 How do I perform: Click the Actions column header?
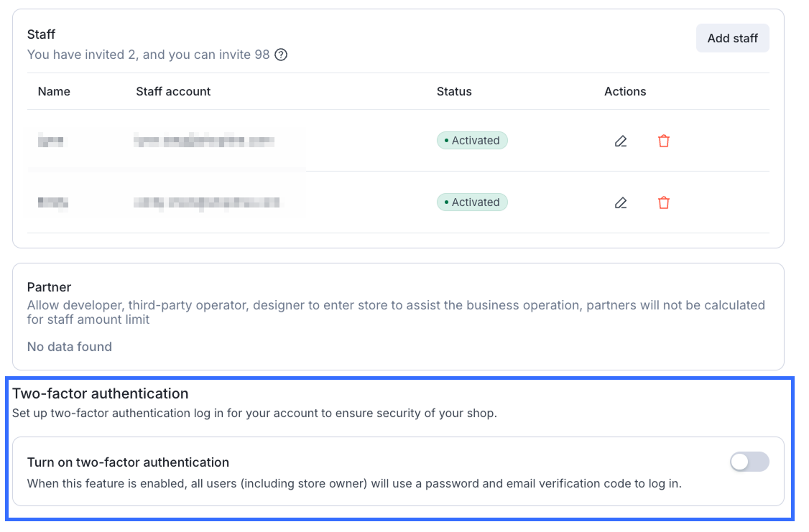pyautogui.click(x=625, y=91)
